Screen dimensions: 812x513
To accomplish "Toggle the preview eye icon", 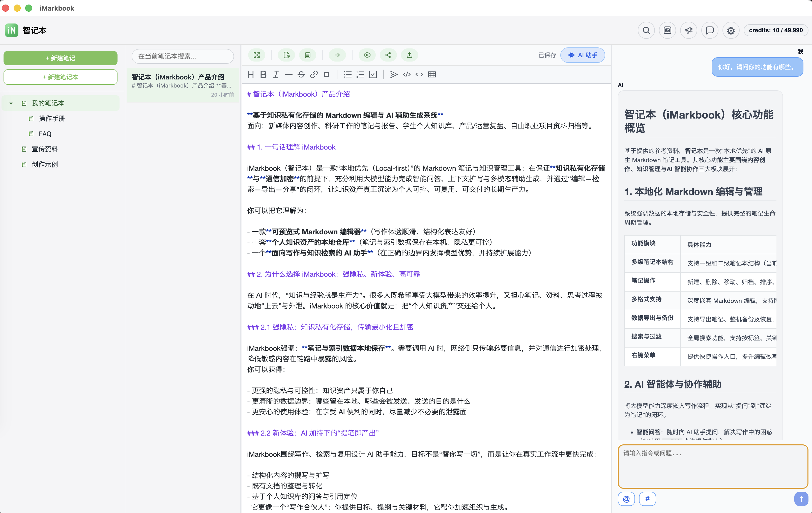I will 367,55.
